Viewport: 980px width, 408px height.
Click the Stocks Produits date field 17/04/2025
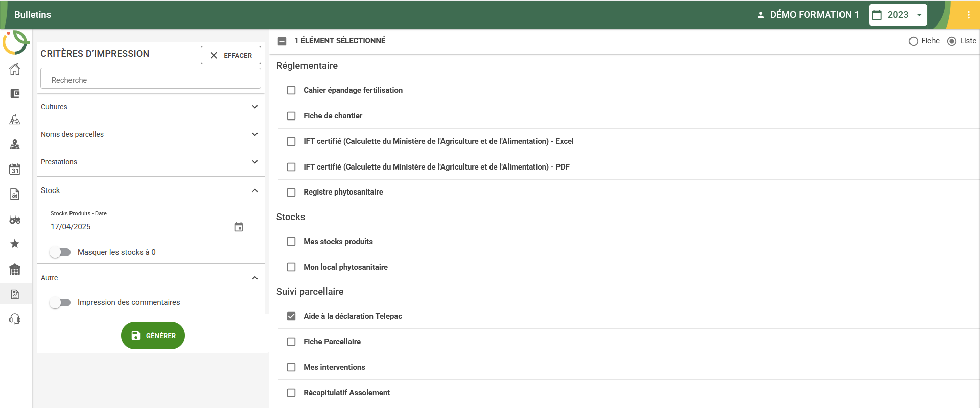point(147,227)
